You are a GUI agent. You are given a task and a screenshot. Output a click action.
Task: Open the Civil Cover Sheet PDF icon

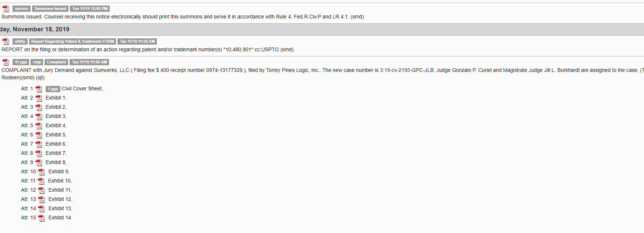coord(39,89)
